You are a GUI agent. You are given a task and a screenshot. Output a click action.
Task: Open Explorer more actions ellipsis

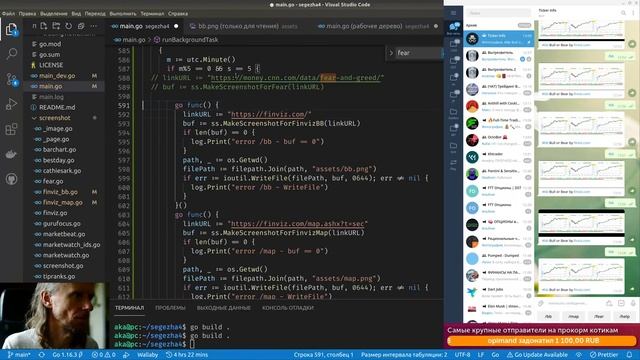[x=93, y=26]
